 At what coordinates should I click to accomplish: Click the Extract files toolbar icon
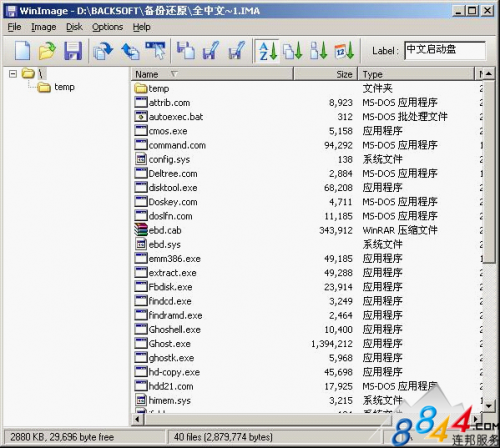[x=211, y=51]
